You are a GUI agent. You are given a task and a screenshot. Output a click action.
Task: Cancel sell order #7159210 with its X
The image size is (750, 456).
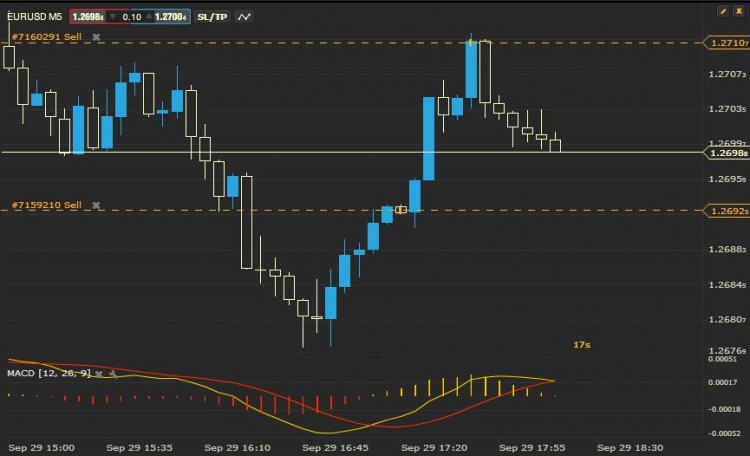click(x=96, y=205)
